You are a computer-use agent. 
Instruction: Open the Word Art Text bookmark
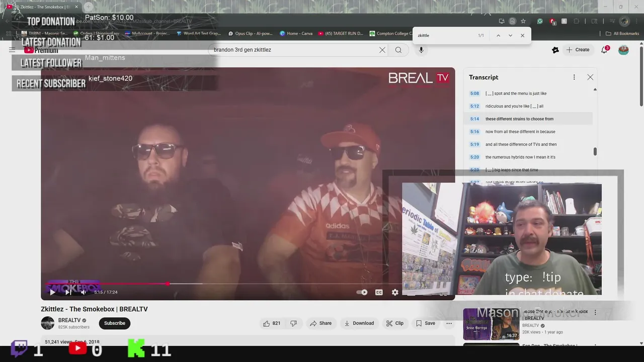coord(198,34)
